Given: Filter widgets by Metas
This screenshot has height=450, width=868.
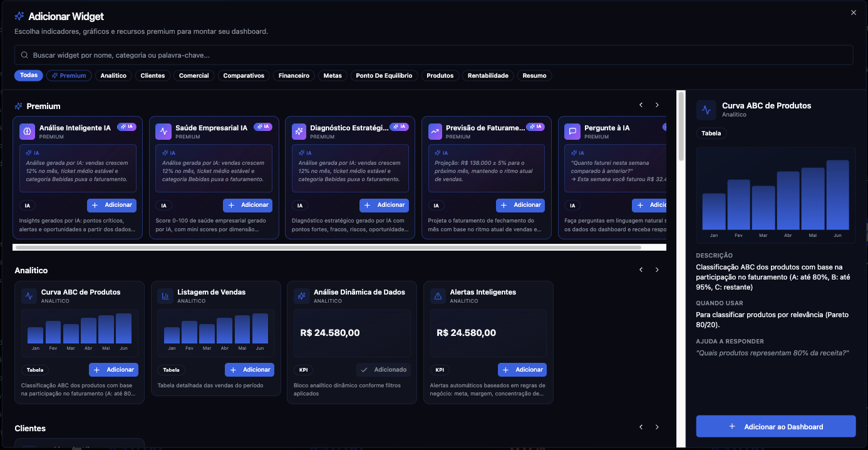Looking at the screenshot, I should point(333,76).
